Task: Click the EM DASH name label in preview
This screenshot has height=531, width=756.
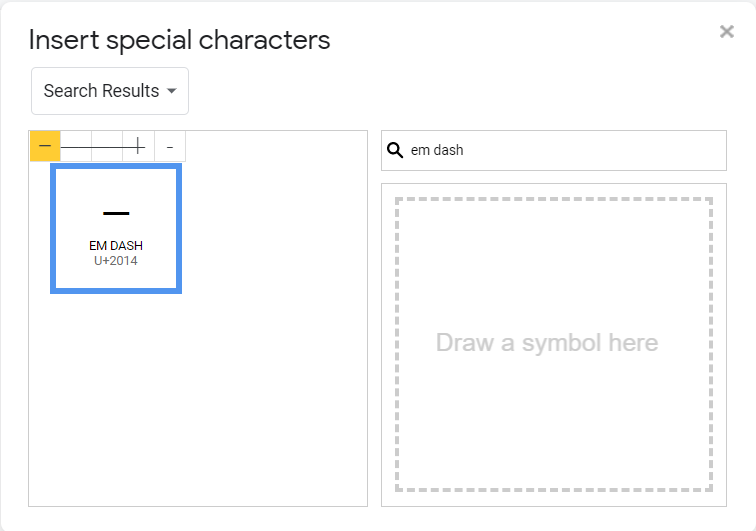Action: 116,246
